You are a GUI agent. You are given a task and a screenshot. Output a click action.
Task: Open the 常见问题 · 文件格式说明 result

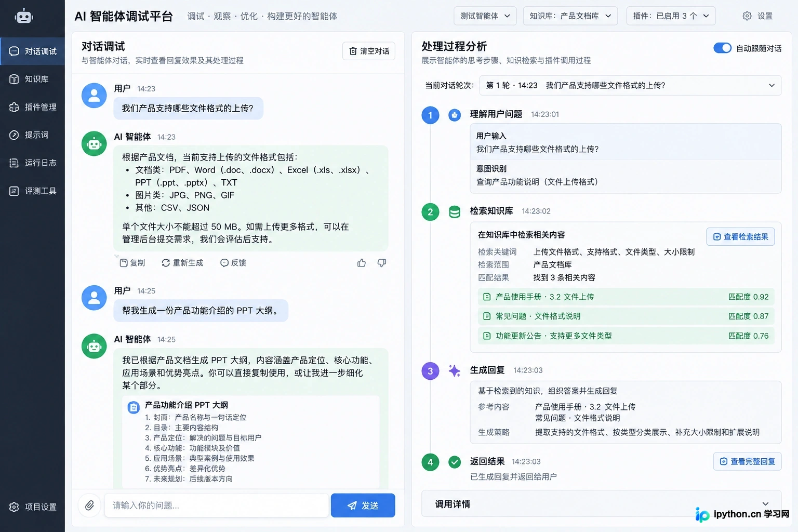pos(626,316)
